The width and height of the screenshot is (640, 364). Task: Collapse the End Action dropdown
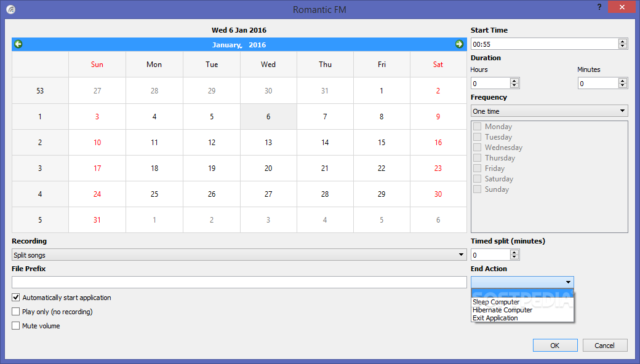pos(522,282)
